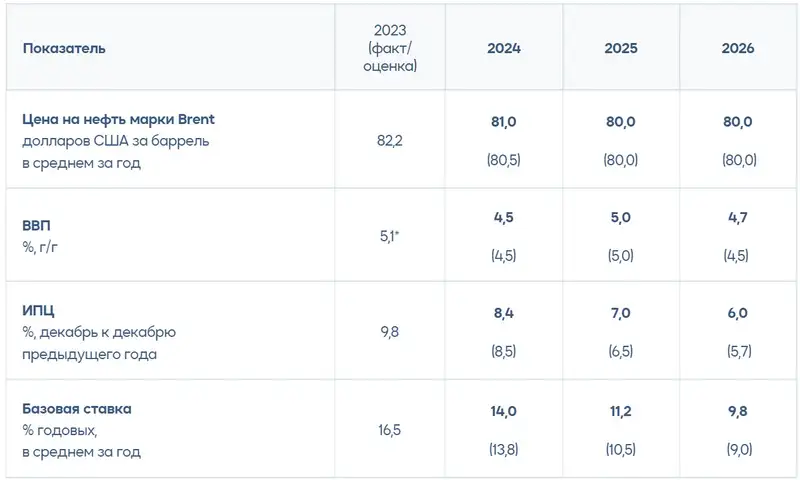The image size is (800, 480).
Task: Click the 2026 column header
Action: 738,48
